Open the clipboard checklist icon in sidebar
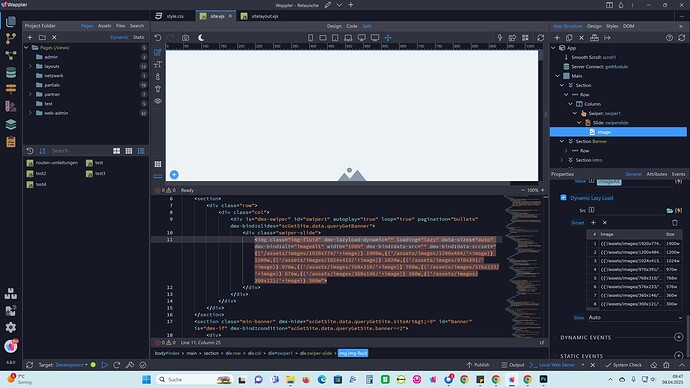 click(x=11, y=142)
